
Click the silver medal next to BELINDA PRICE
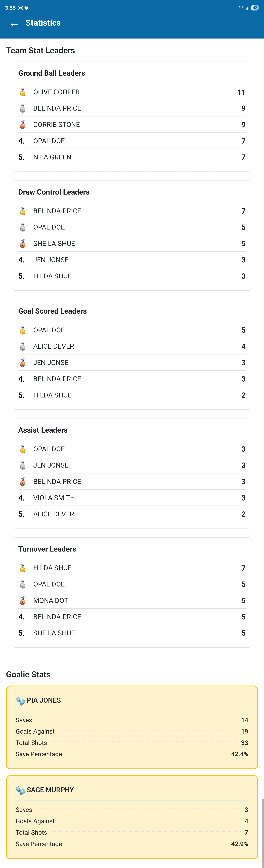22,108
